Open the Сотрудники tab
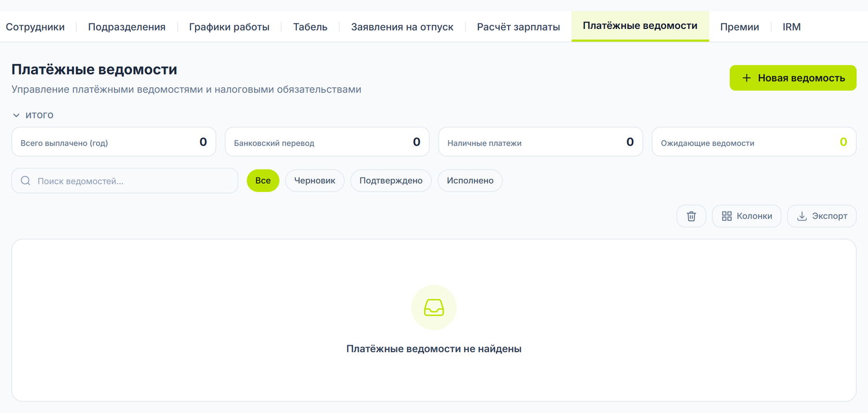Screen dimensions: 868x413 click(35, 27)
